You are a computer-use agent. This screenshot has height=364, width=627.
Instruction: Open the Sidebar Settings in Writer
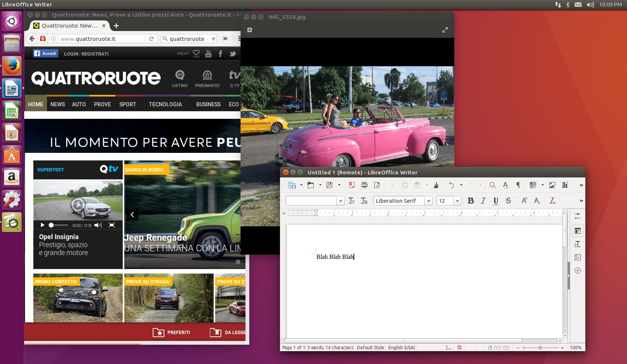pyautogui.click(x=578, y=216)
